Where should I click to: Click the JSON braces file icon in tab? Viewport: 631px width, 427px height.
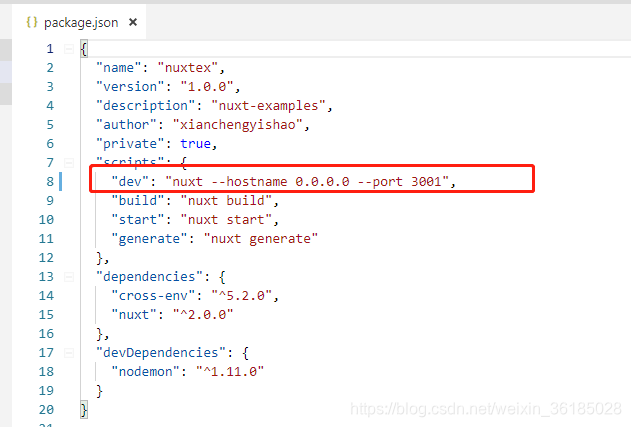pos(32,22)
